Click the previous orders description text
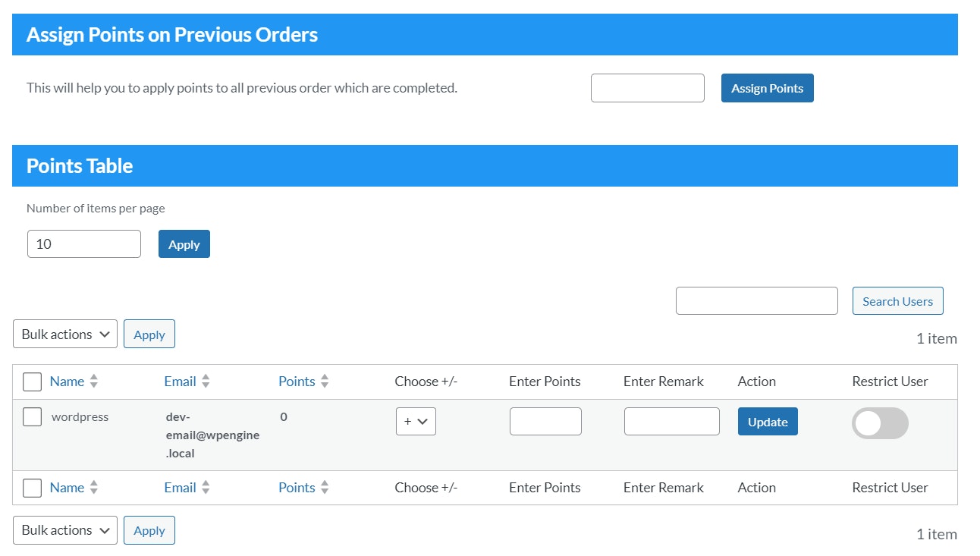This screenshot has height=556, width=980. click(x=242, y=88)
